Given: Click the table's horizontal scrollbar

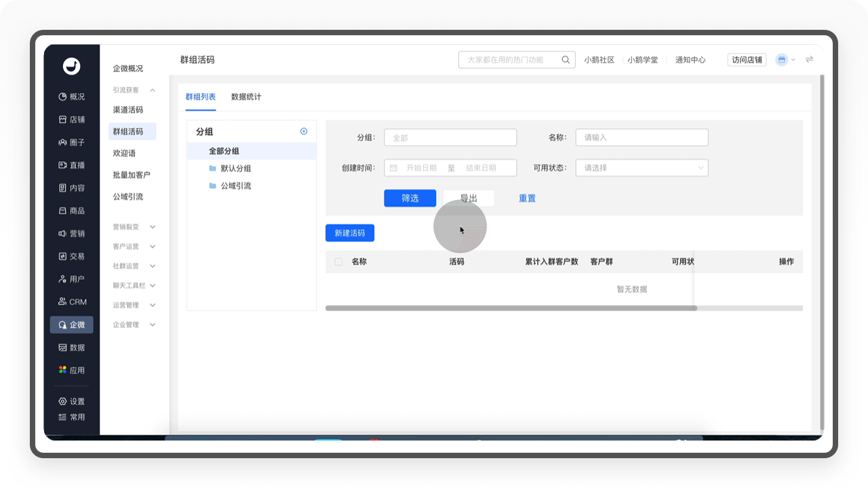Looking at the screenshot, I should 511,308.
